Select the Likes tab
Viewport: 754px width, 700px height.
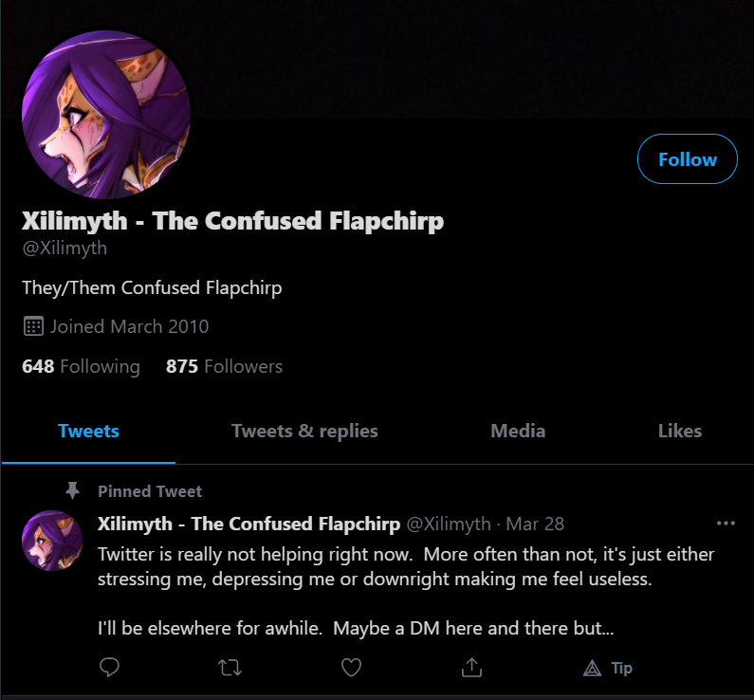(x=679, y=431)
